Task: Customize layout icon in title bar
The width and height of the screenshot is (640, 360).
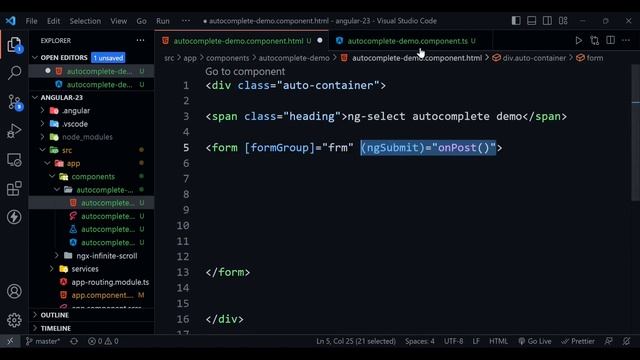Action: coord(563,20)
